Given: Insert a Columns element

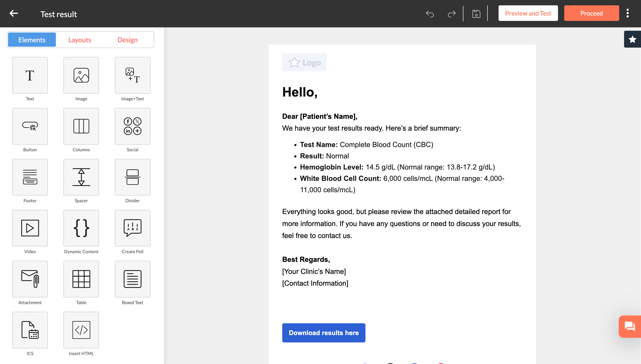Looking at the screenshot, I should coord(81,126).
